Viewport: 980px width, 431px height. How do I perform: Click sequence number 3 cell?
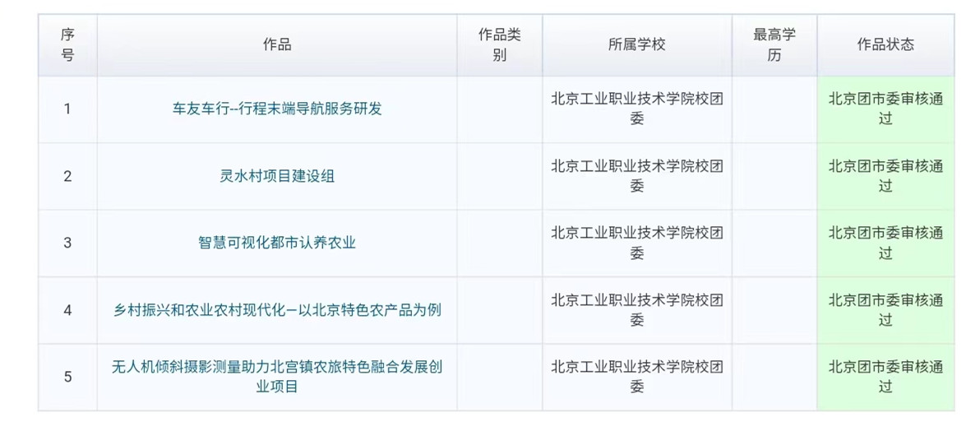67,243
